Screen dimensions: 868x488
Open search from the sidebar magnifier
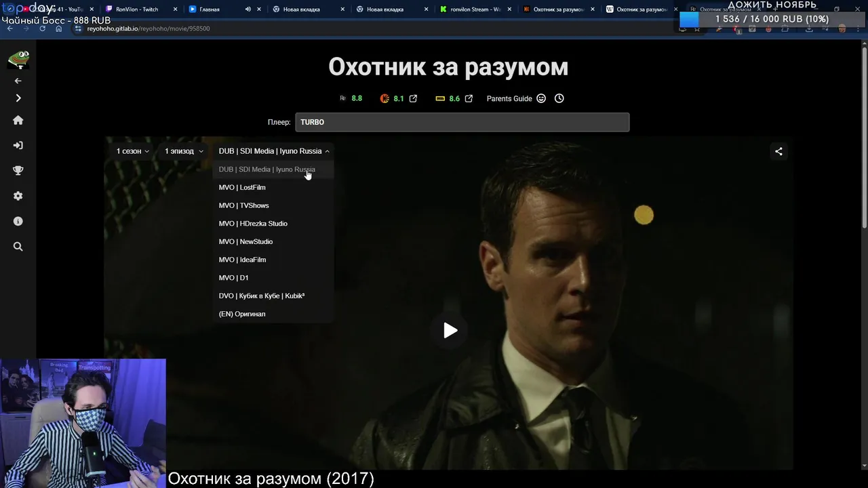[18, 247]
